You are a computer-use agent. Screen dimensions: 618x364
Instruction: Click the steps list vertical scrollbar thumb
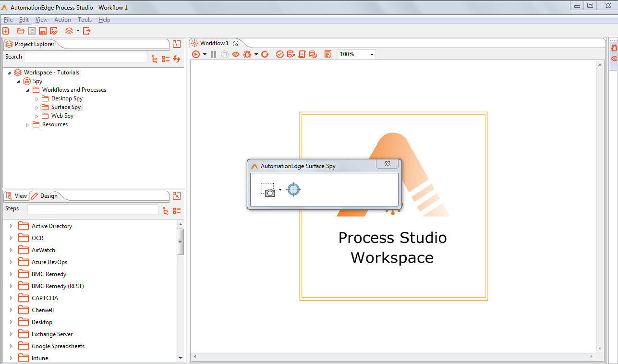181,242
